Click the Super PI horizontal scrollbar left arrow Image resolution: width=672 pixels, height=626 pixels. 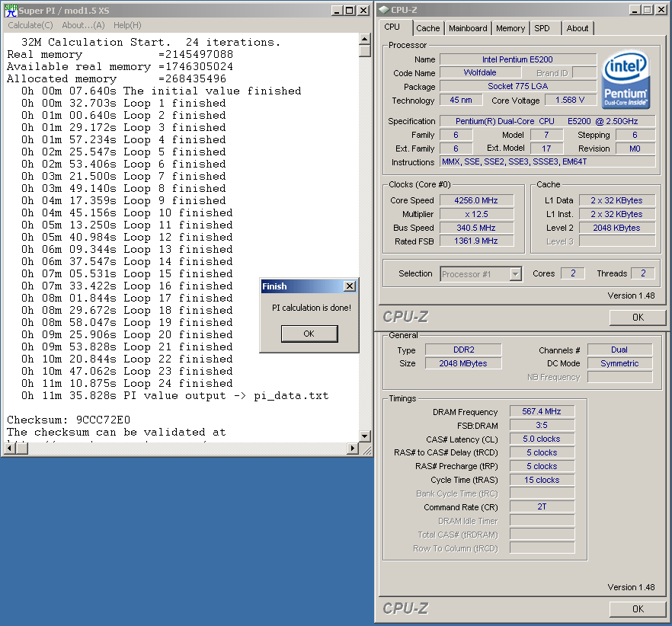point(9,449)
